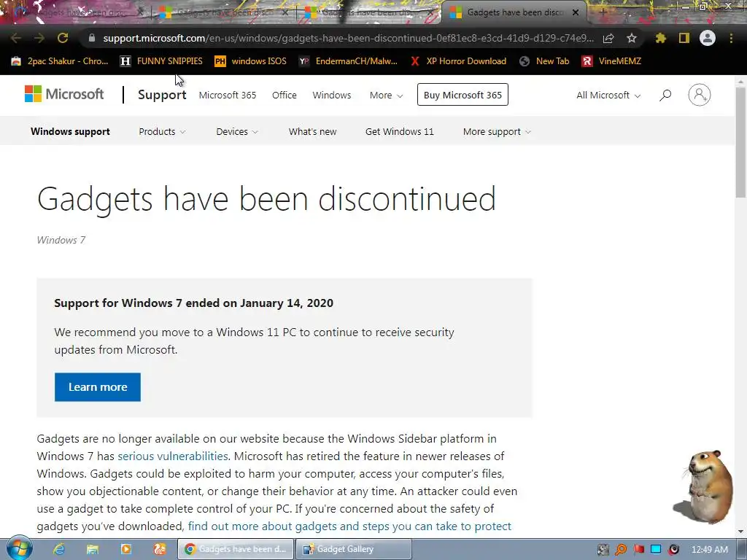Click the padlock site info icon
Viewport: 747px width, 560px height.
point(92,38)
